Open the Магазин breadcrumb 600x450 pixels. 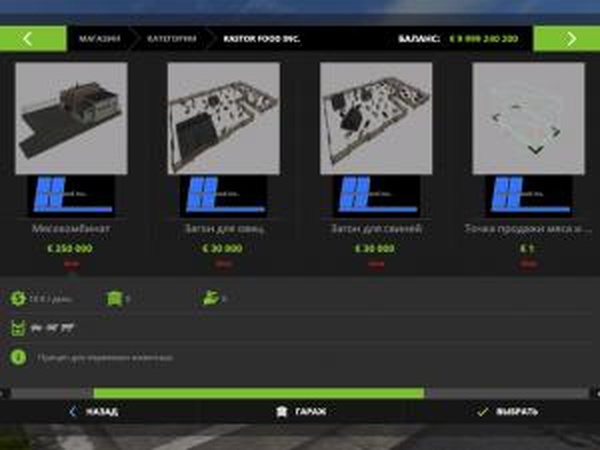tap(99, 39)
